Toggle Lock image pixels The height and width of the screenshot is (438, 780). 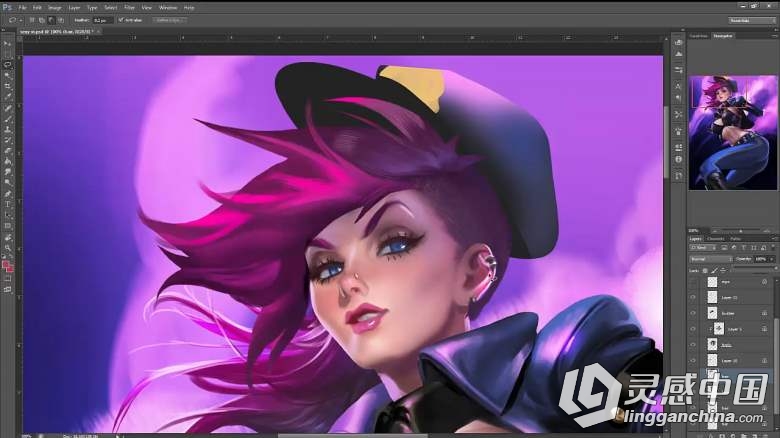[714, 270]
